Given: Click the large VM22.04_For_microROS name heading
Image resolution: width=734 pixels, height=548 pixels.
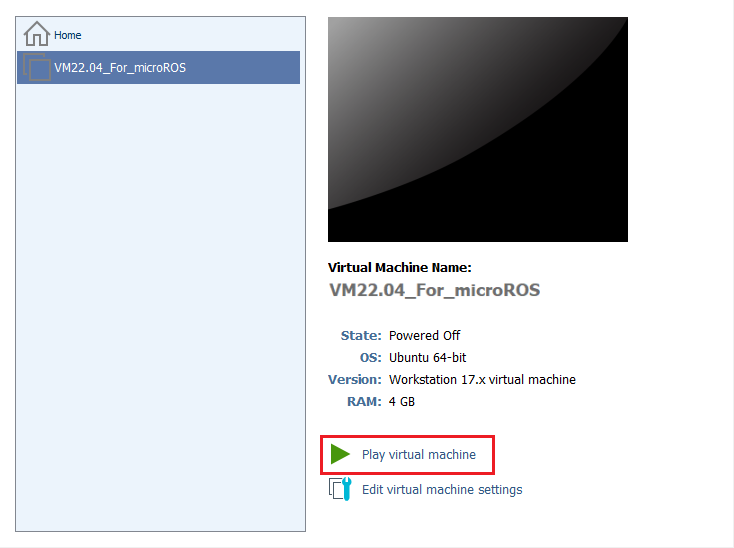Looking at the screenshot, I should pos(434,290).
